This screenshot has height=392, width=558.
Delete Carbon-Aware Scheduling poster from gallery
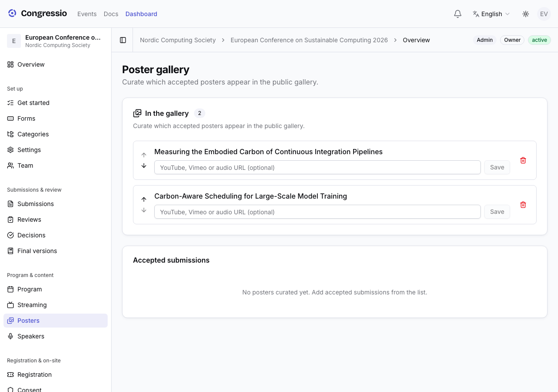pyautogui.click(x=523, y=205)
